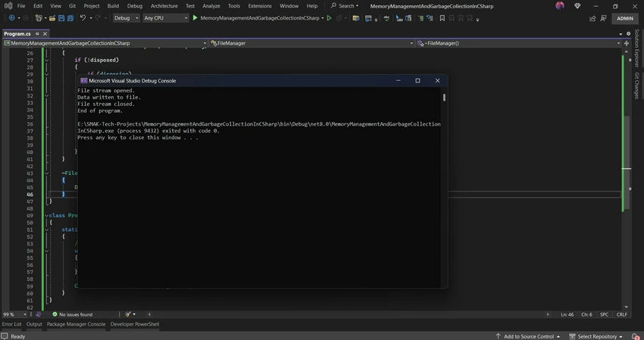This screenshot has width=644, height=340.
Task: Open the code cleanup broom icon
Action: (x=128, y=314)
